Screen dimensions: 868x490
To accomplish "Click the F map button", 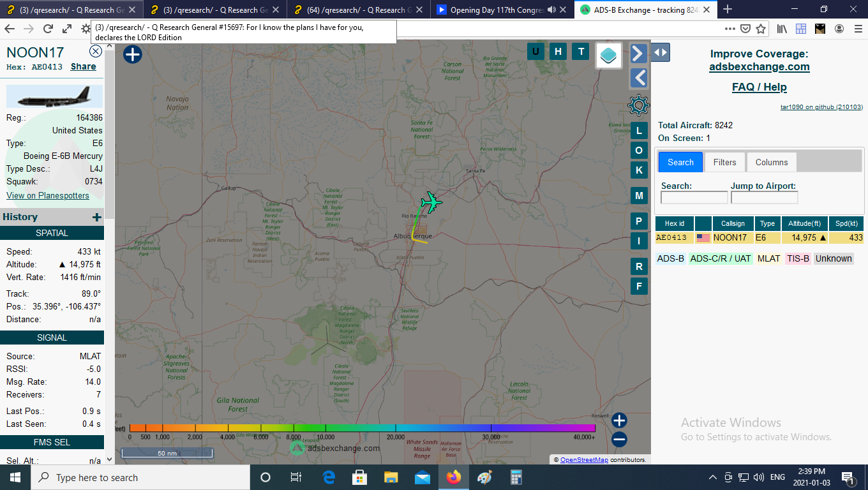I will 639,286.
